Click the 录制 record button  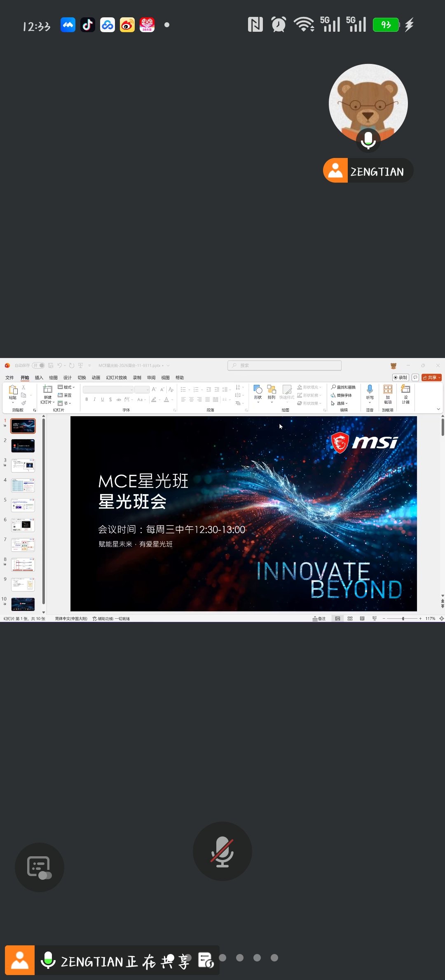(x=400, y=377)
